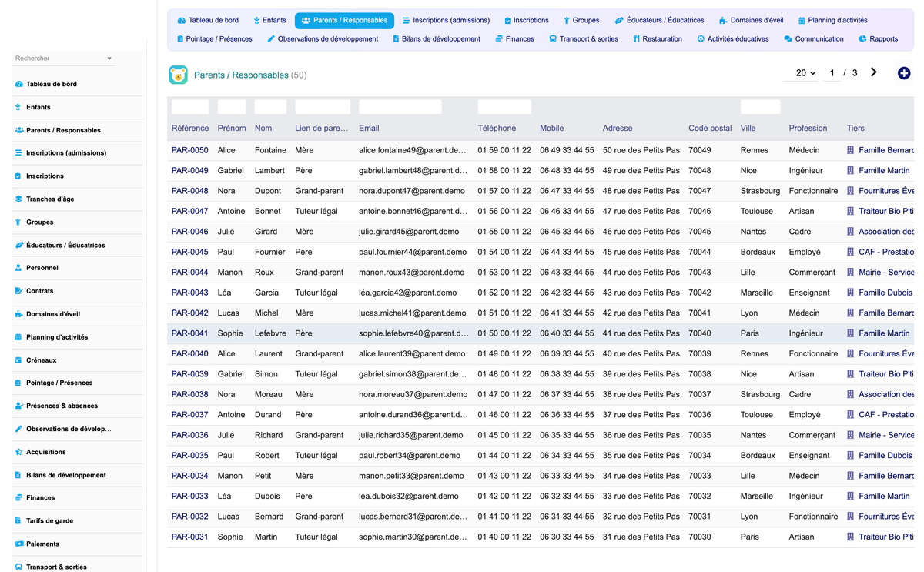Sort by the Adresse column header
The height and width of the screenshot is (572, 924).
coord(618,128)
